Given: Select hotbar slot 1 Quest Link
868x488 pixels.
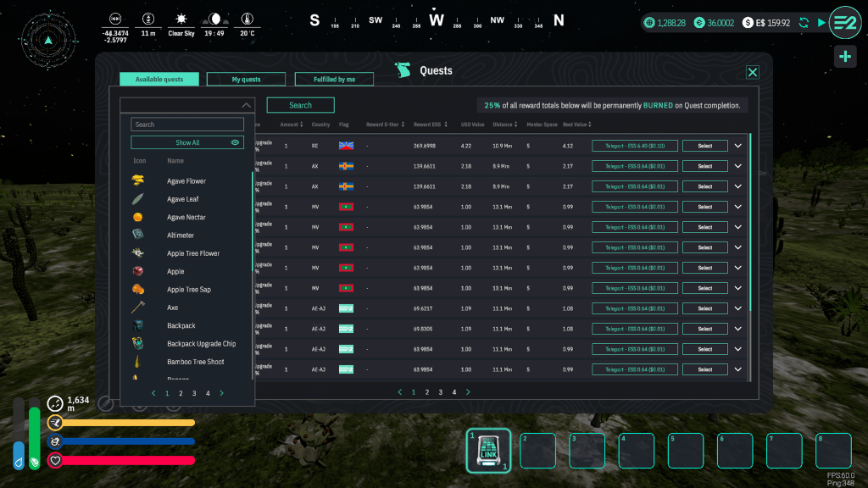Looking at the screenshot, I should pyautogui.click(x=488, y=451).
